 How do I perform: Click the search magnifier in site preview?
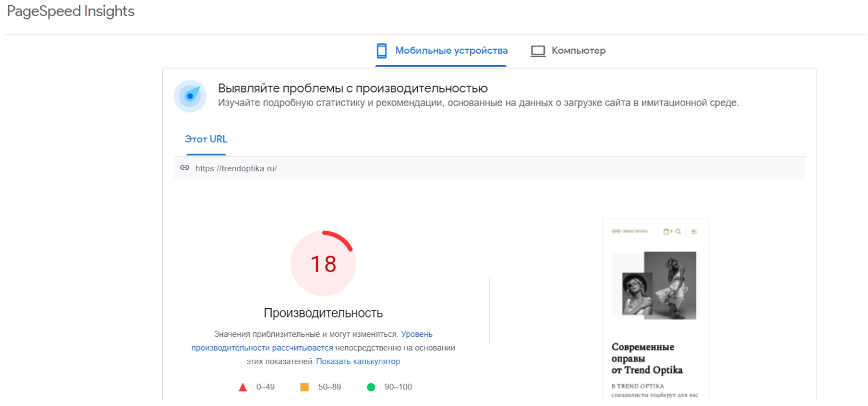678,232
